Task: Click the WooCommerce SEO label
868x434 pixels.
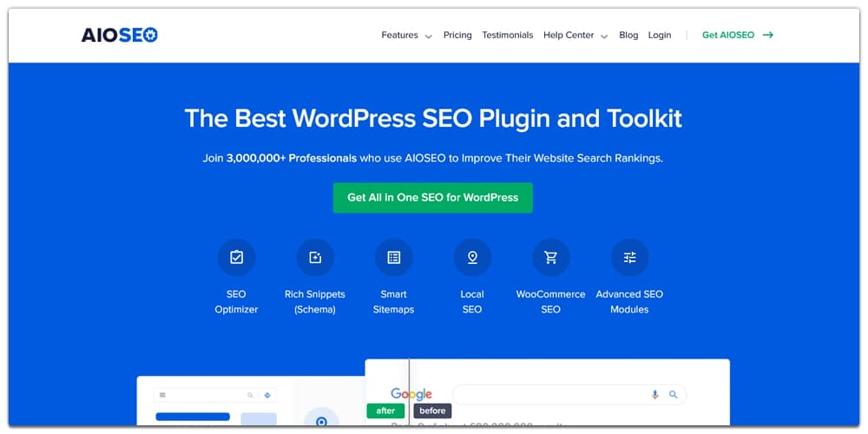Action: click(x=551, y=302)
